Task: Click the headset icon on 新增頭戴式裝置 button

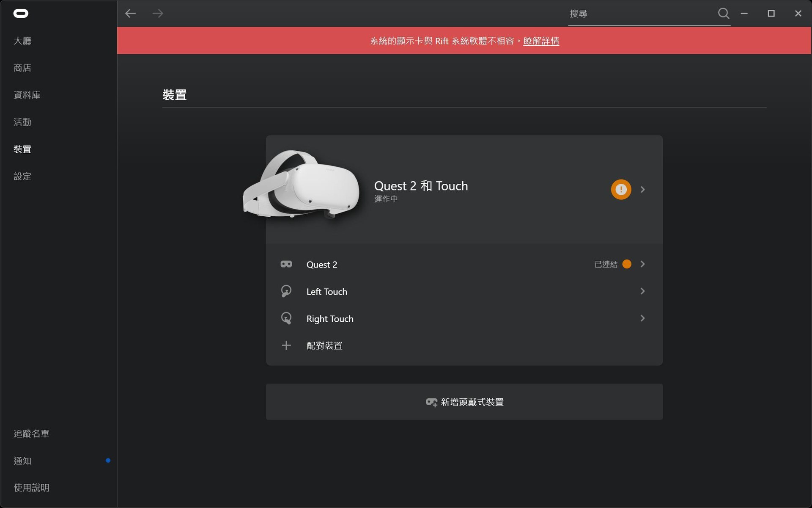Action: (x=431, y=402)
